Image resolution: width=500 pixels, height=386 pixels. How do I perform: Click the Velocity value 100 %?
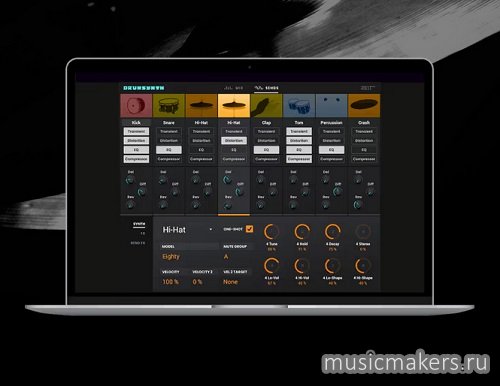[x=170, y=282]
